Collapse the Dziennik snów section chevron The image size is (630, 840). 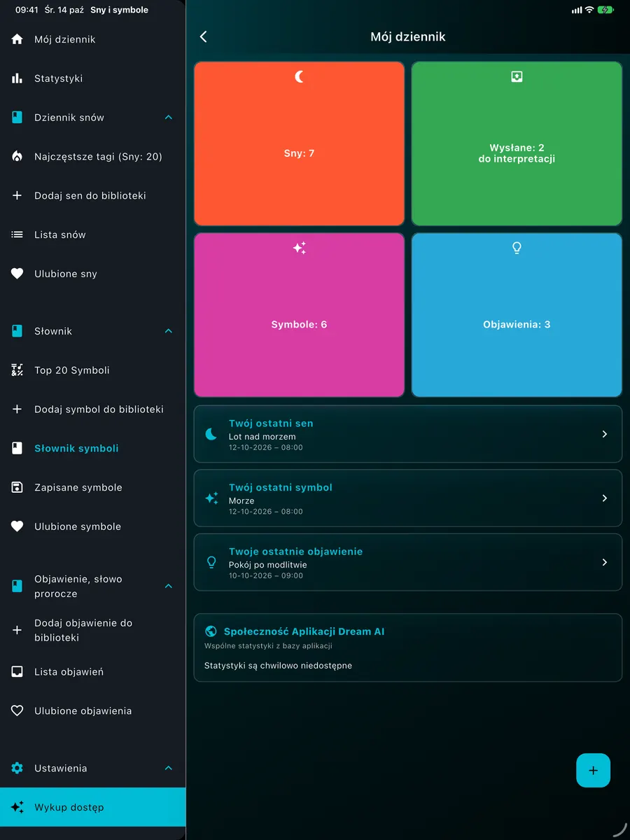click(168, 118)
